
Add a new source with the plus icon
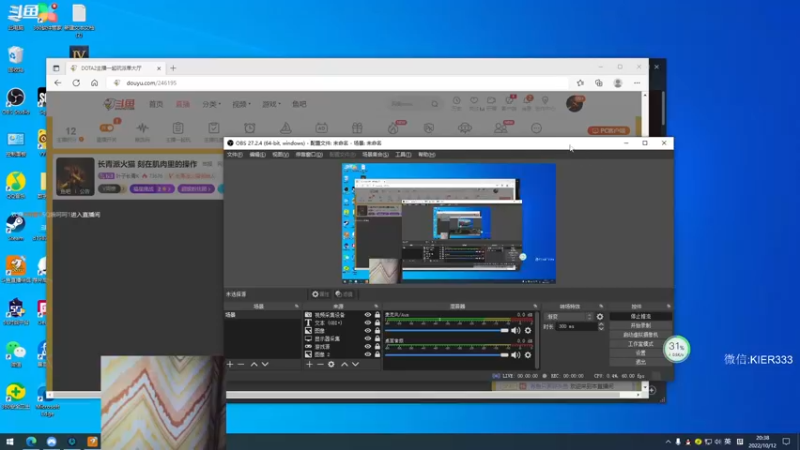point(309,364)
